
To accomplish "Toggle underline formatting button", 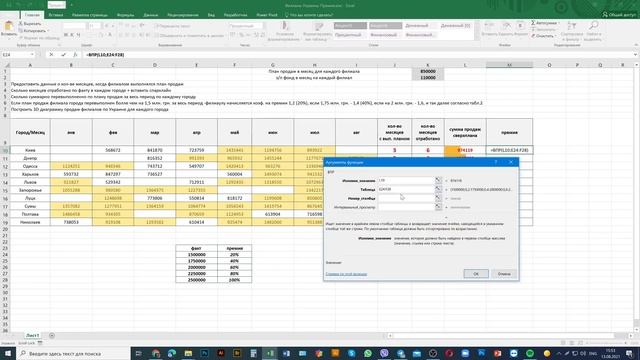I will pos(78,35).
